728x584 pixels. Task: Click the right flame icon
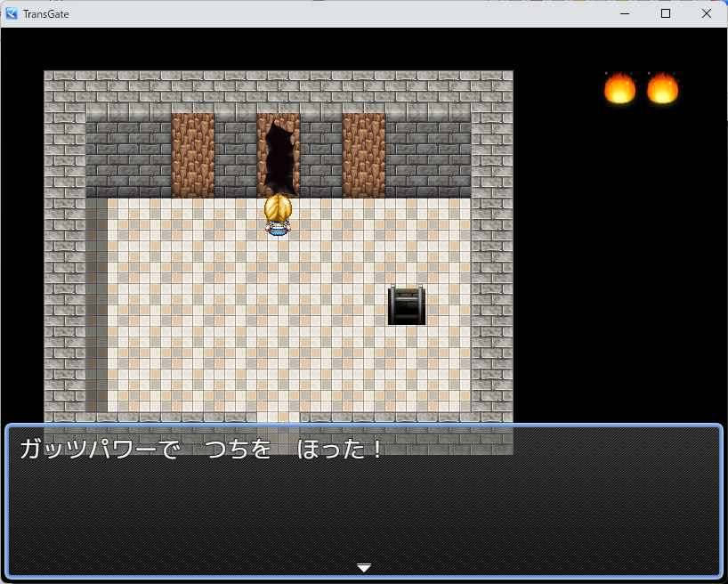pos(662,87)
